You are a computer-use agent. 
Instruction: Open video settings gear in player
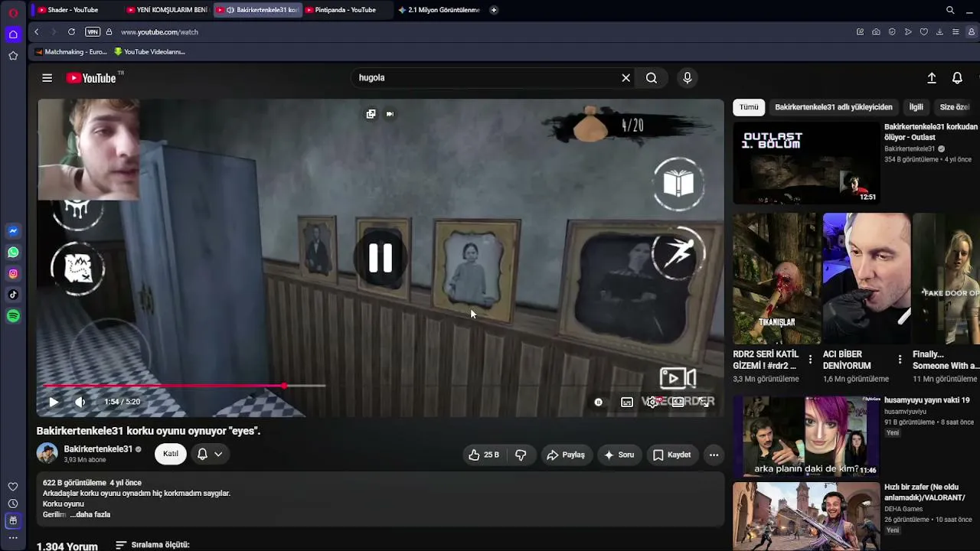652,402
